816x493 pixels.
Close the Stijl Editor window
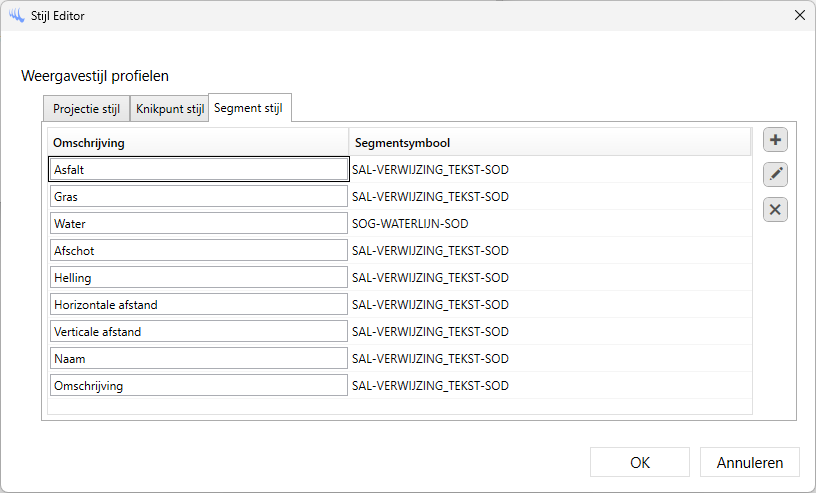pyautogui.click(x=799, y=14)
